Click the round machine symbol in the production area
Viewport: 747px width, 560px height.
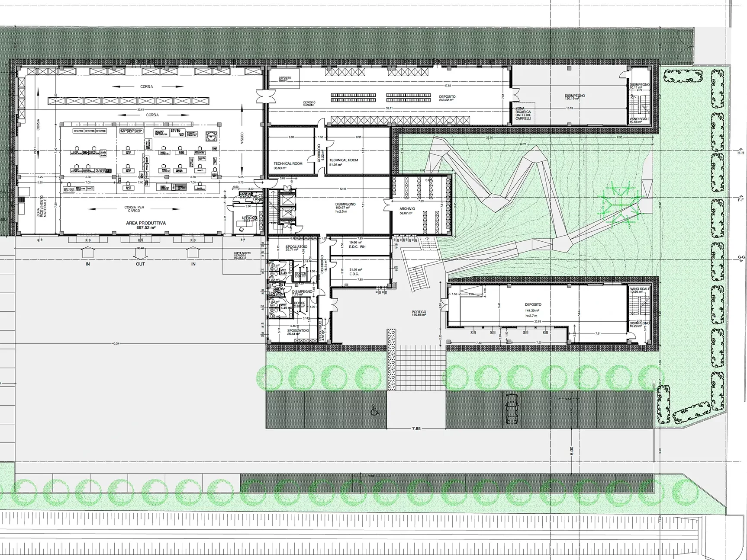212,135
